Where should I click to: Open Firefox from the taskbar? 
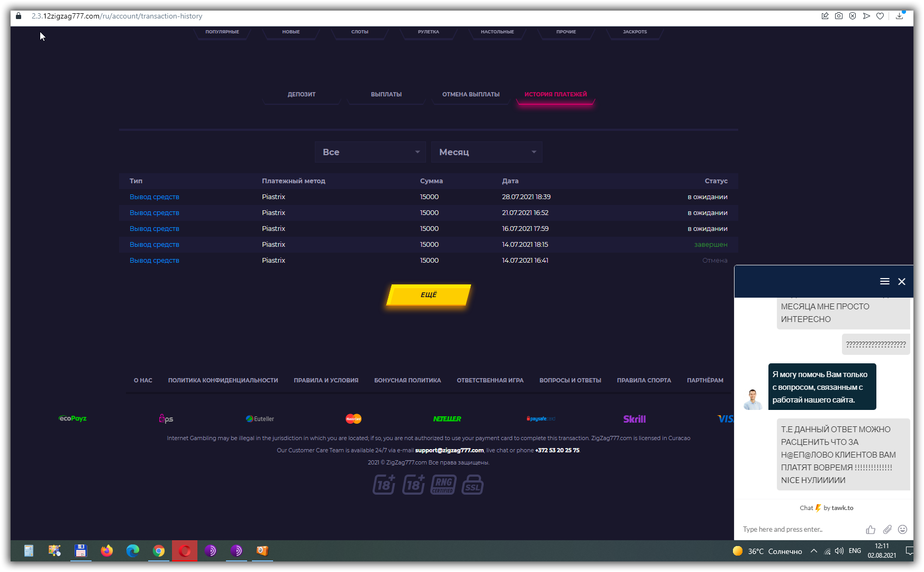pyautogui.click(x=107, y=551)
